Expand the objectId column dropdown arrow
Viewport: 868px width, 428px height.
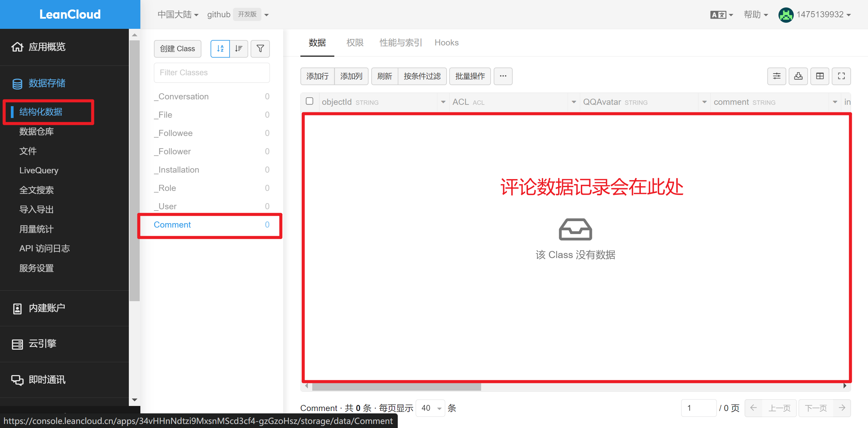[443, 102]
